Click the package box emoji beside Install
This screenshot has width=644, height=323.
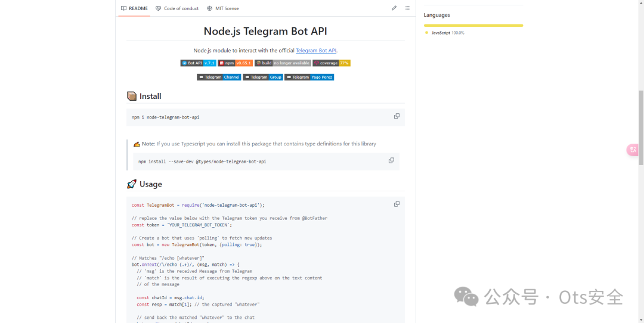[x=131, y=97]
